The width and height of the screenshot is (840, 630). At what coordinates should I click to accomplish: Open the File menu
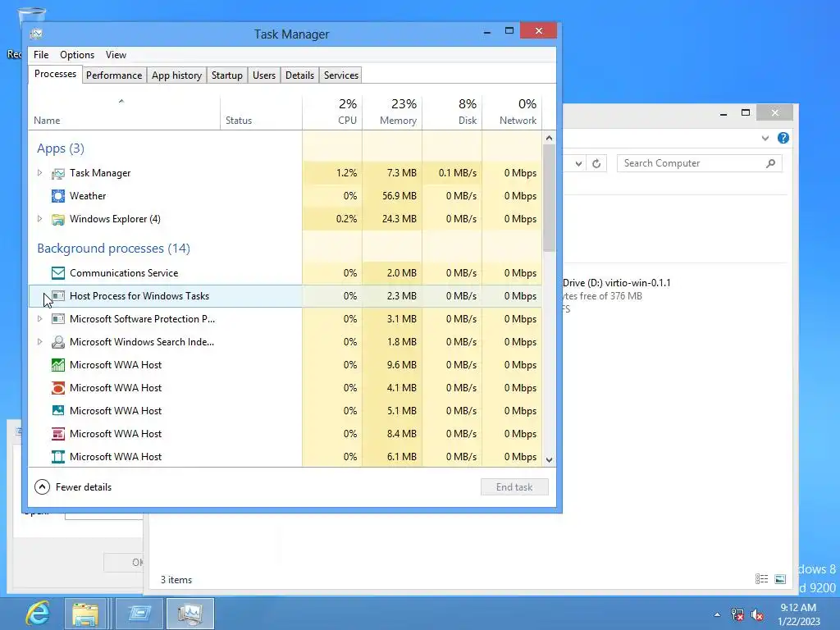tap(41, 55)
